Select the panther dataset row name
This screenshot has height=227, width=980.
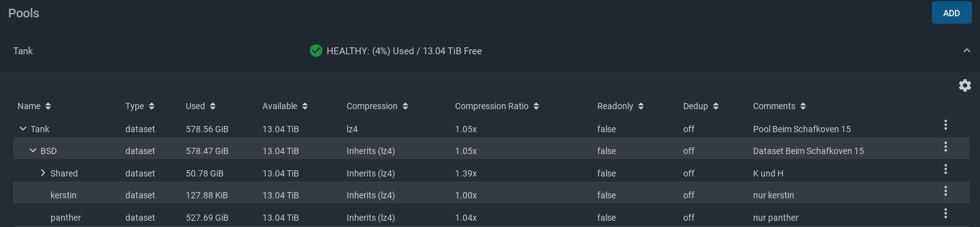click(x=65, y=218)
